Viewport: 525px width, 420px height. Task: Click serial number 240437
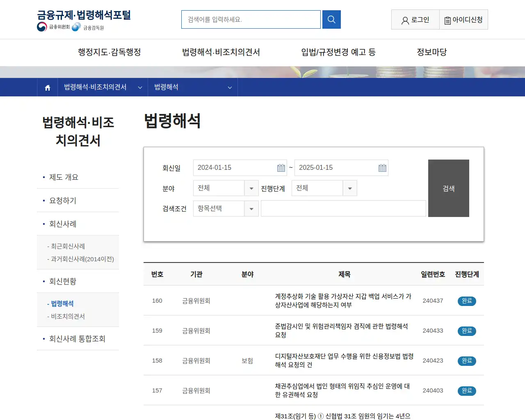pyautogui.click(x=433, y=301)
